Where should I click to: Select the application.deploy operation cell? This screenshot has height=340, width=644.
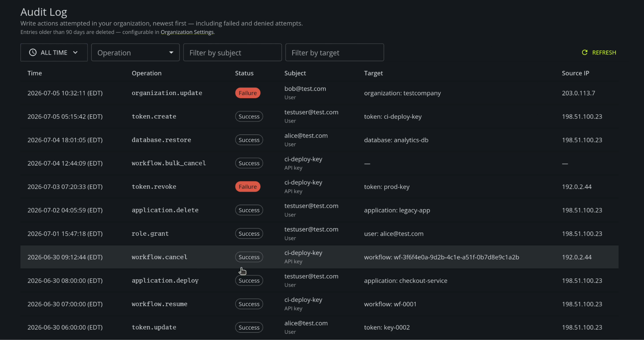click(165, 280)
